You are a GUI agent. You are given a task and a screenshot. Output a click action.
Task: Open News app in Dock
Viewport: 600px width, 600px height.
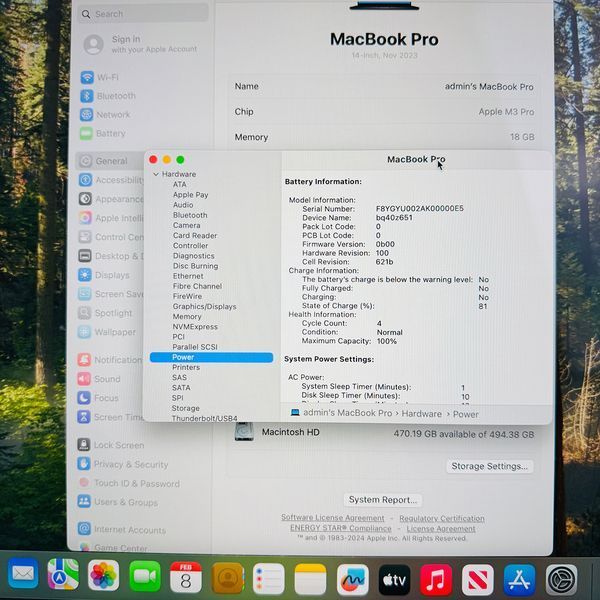click(x=478, y=580)
